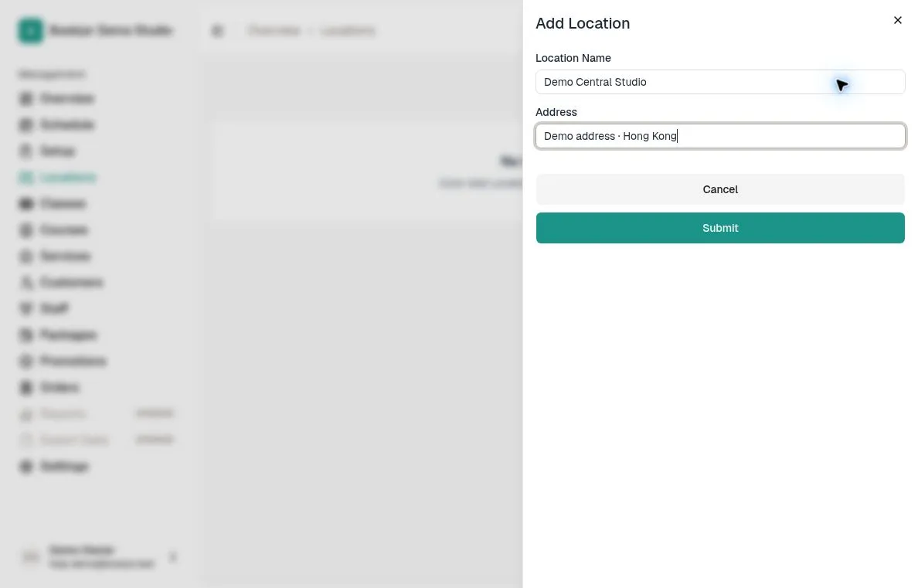This screenshot has height=588, width=918.
Task: Open Promotions in the blurred sidebar
Action: 63,361
